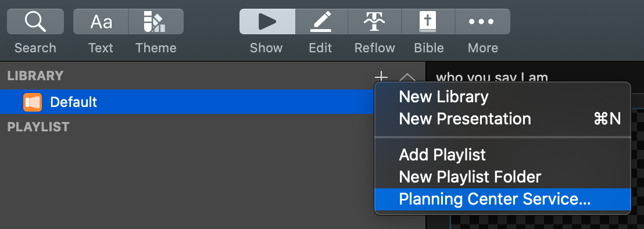This screenshot has height=229, width=644.
Task: Open the Bible book icon
Action: (428, 22)
